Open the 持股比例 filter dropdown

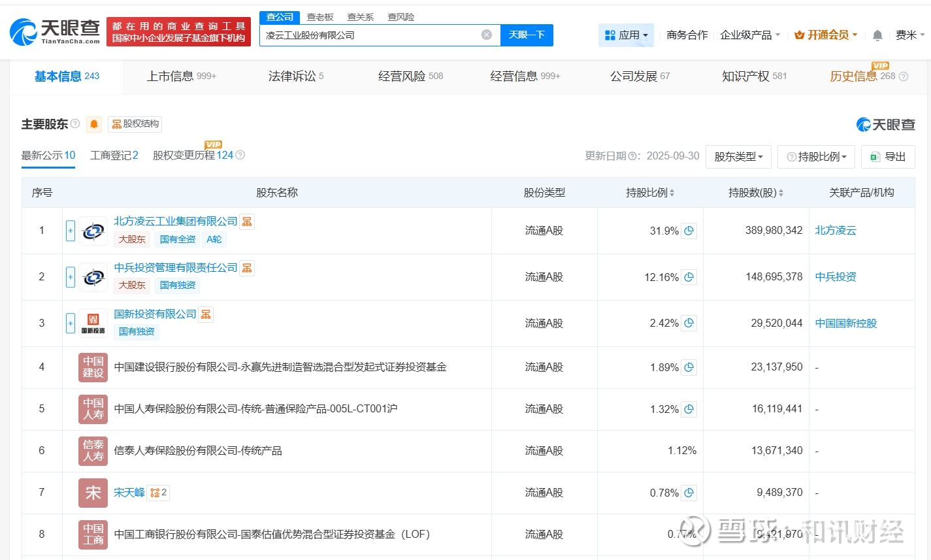pos(816,157)
